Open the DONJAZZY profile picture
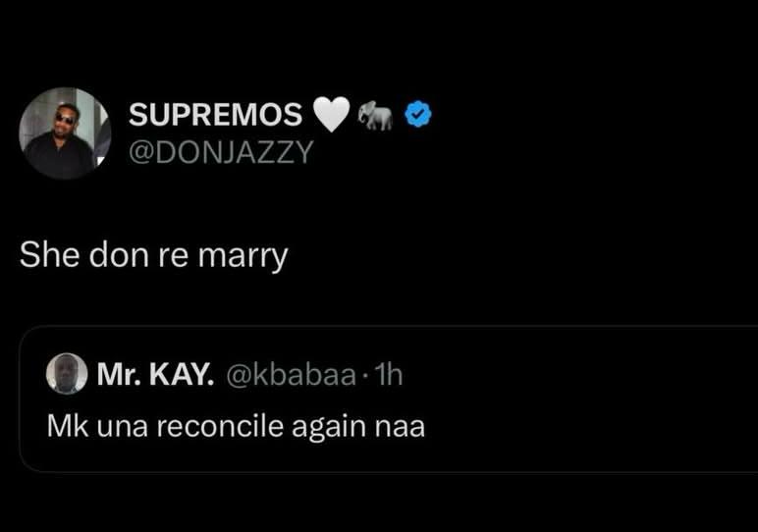This screenshot has height=532, width=758. (66, 133)
